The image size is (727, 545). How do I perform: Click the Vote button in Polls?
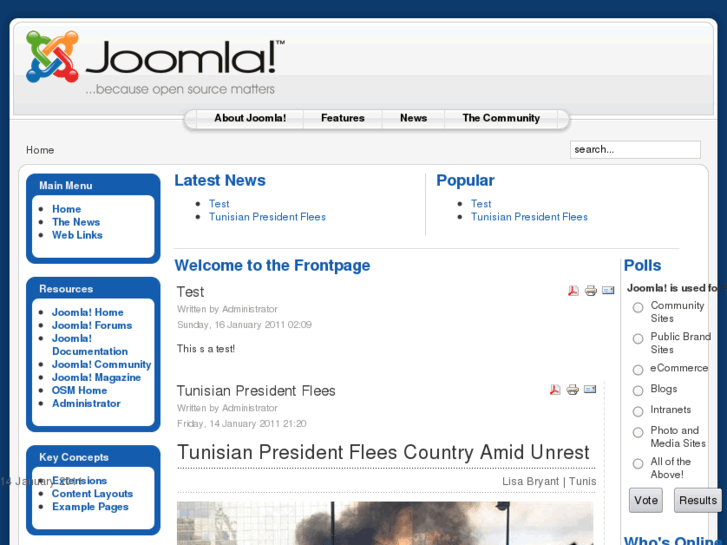point(646,500)
